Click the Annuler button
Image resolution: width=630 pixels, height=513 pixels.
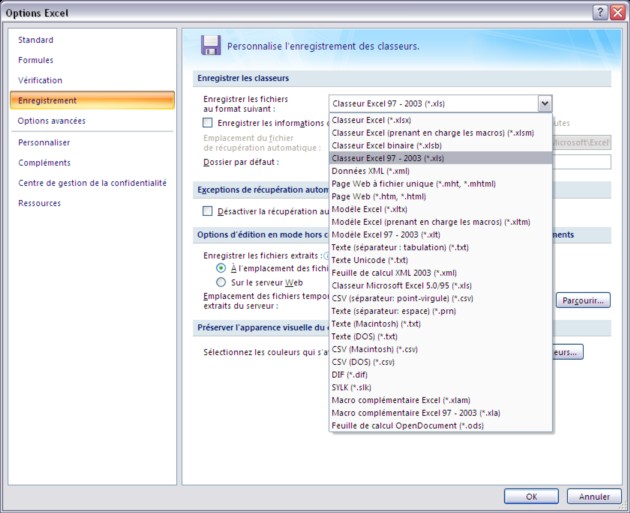[594, 496]
